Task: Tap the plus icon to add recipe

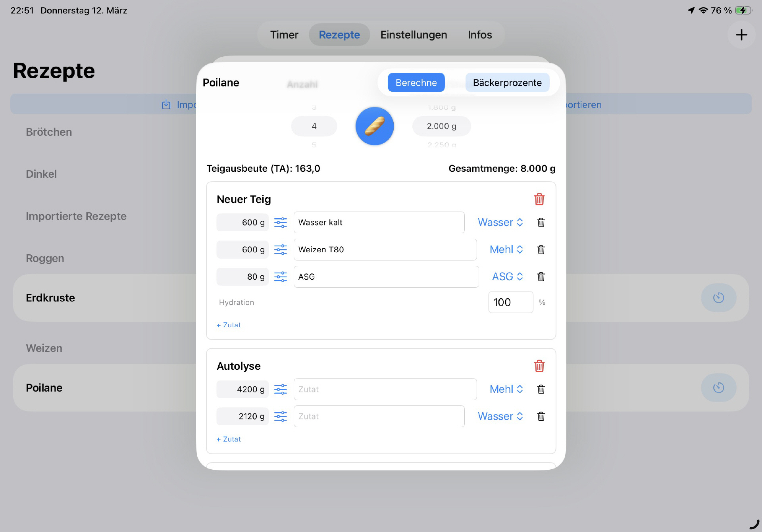Action: point(741,35)
